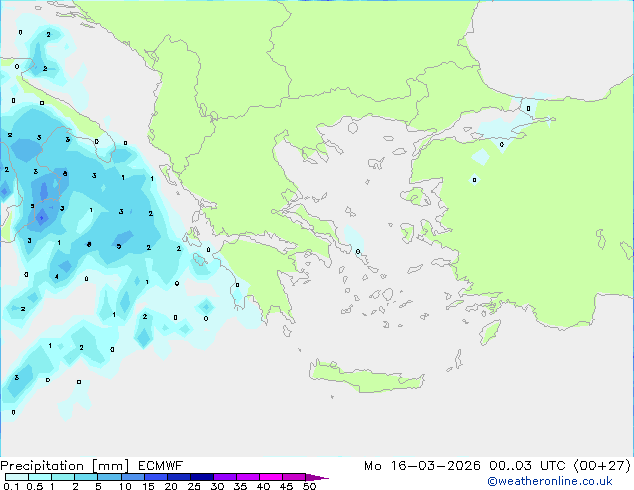Select the 5–10 mm legend color box
The image size is (634, 490).
tap(109, 477)
